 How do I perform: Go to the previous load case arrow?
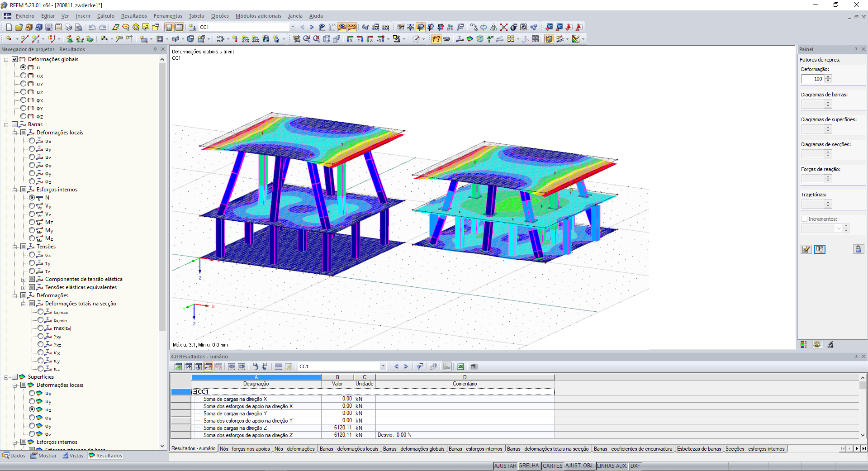(303, 27)
